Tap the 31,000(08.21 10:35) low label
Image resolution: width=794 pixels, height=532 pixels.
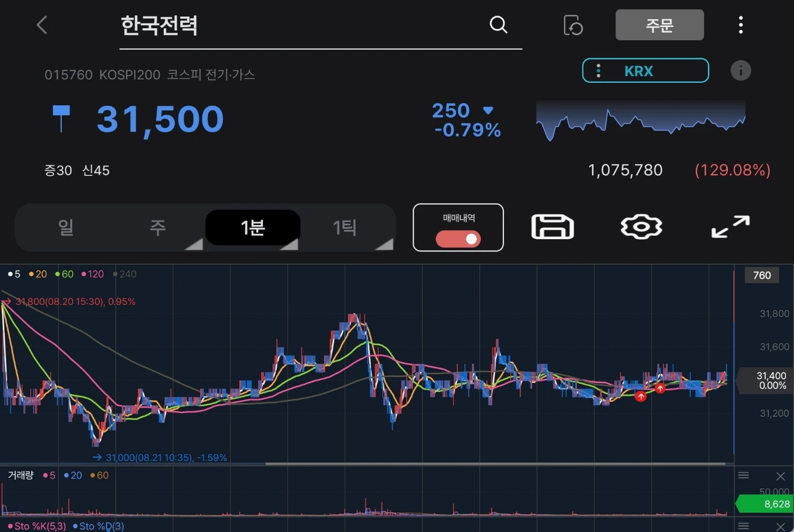(x=166, y=458)
